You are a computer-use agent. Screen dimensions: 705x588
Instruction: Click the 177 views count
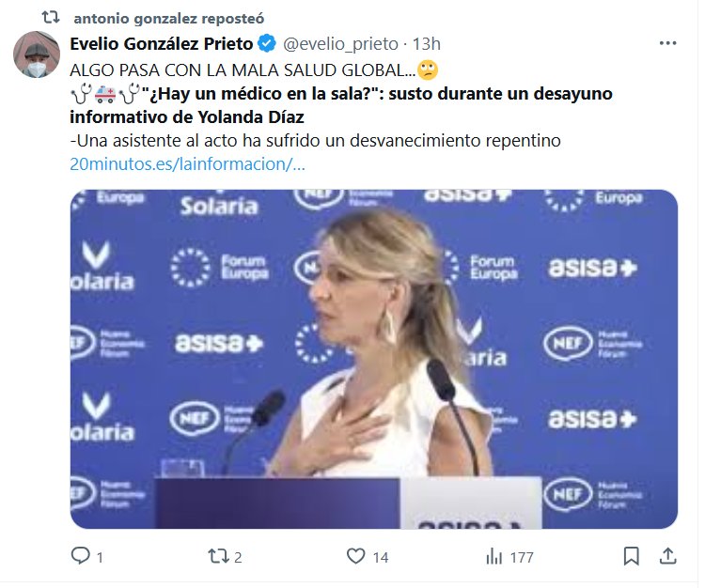(x=522, y=557)
